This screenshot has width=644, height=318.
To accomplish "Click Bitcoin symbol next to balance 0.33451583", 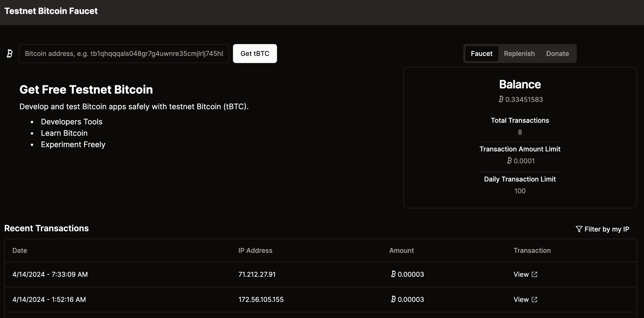I will (x=501, y=99).
